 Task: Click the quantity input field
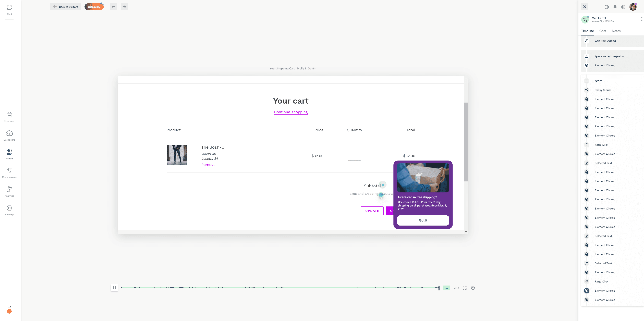[354, 156]
